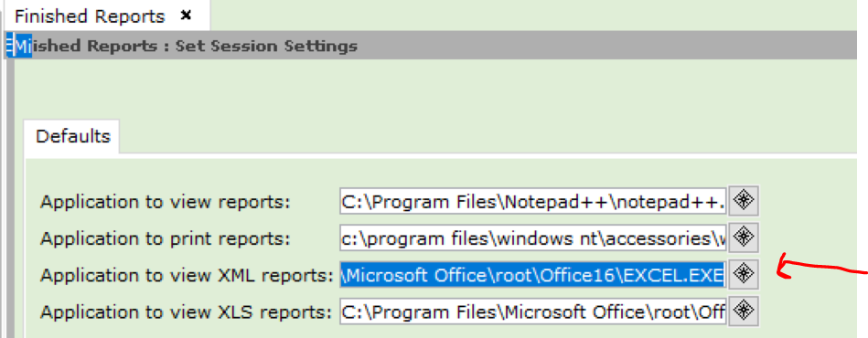Select the 'Application to print reports:' label
The image size is (868, 338).
pyautogui.click(x=166, y=238)
